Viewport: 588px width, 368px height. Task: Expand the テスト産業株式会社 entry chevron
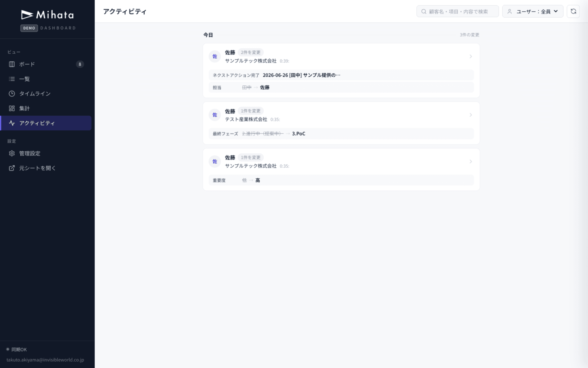[x=471, y=115]
